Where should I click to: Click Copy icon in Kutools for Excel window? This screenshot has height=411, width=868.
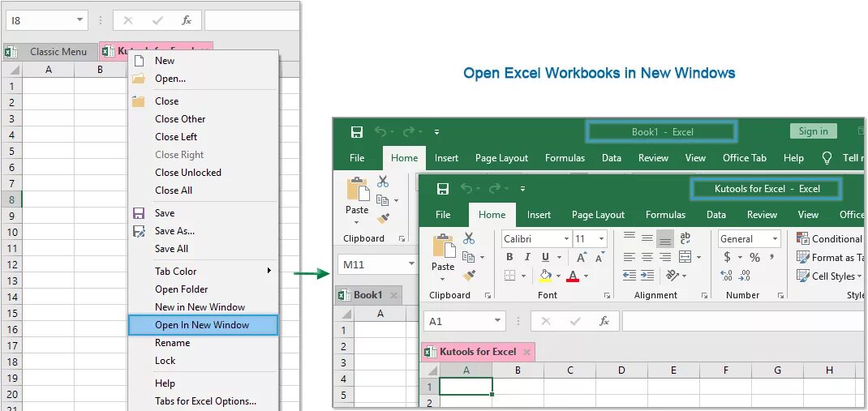click(468, 257)
